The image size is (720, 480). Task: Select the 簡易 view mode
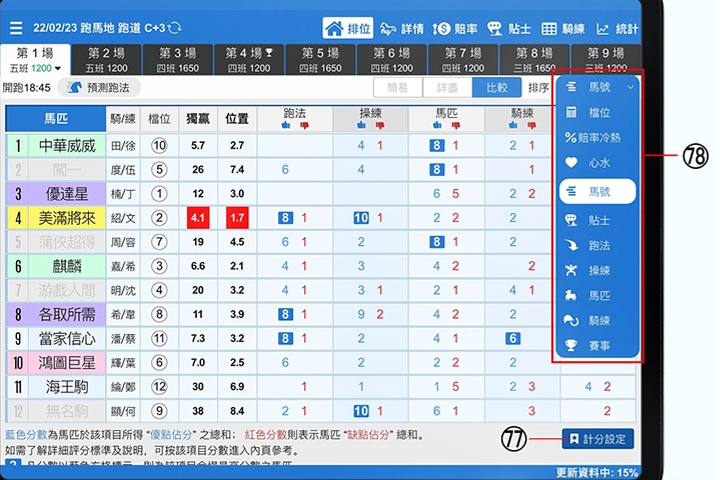point(398,87)
